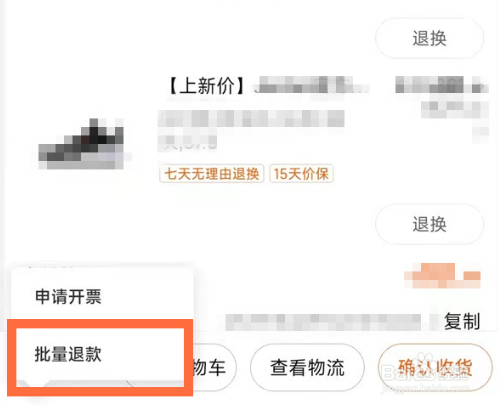Image resolution: width=498 pixels, height=406 pixels.
Task: Tap 复制 to copy order number
Action: 462,321
